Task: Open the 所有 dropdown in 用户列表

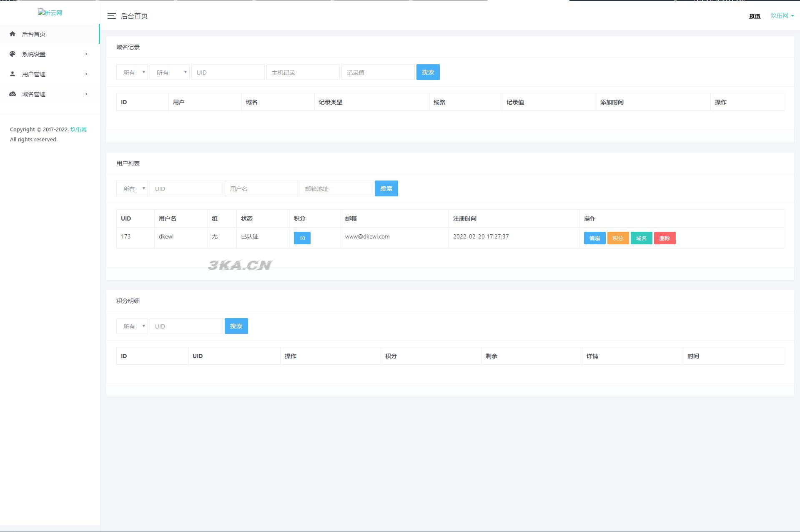Action: [x=132, y=188]
